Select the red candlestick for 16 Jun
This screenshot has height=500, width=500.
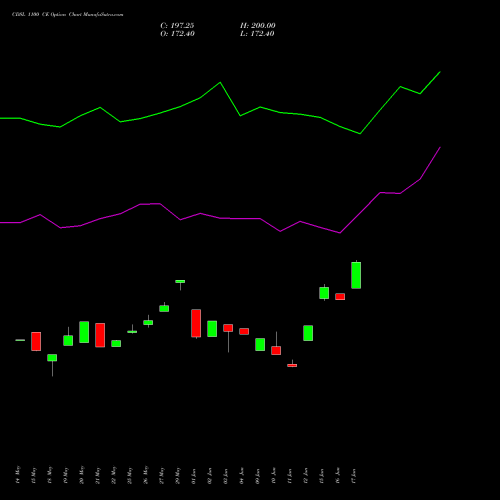coord(340,297)
